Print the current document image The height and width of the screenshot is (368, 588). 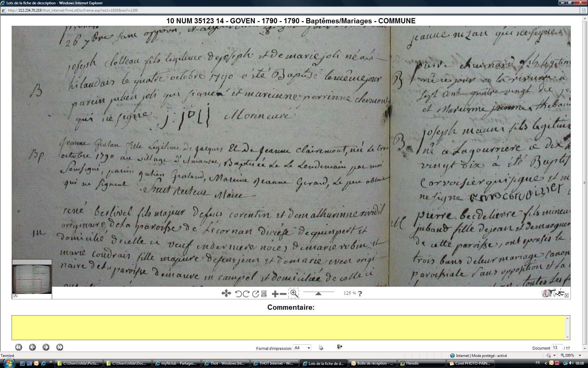point(321,347)
